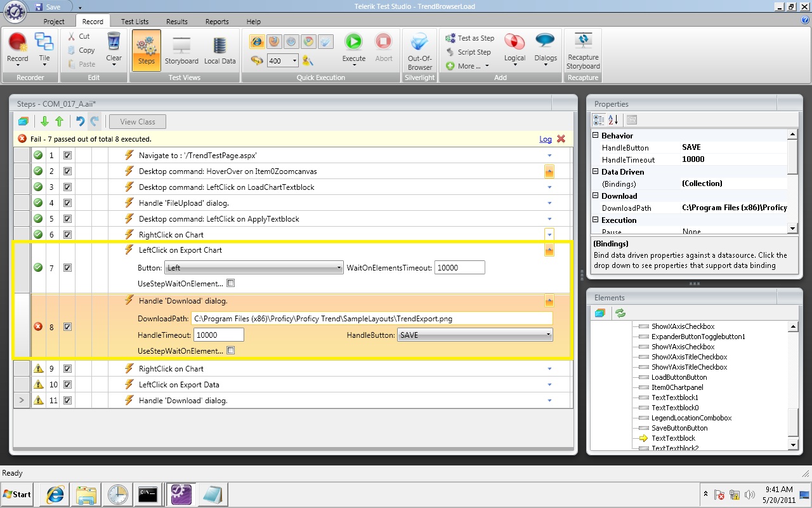Uncheck step 2 HoverOver checkbox
The width and height of the screenshot is (812, 508).
(67, 171)
